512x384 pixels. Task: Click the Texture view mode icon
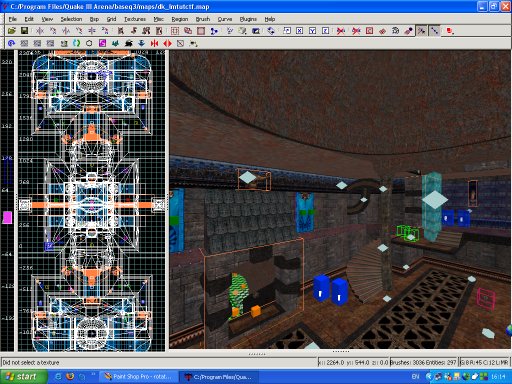point(243,31)
